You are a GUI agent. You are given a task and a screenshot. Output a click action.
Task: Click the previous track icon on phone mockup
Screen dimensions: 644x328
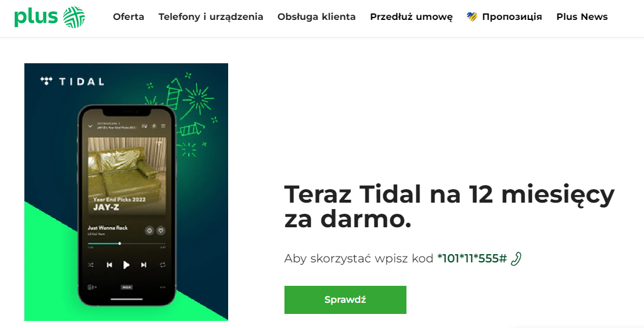point(109,265)
